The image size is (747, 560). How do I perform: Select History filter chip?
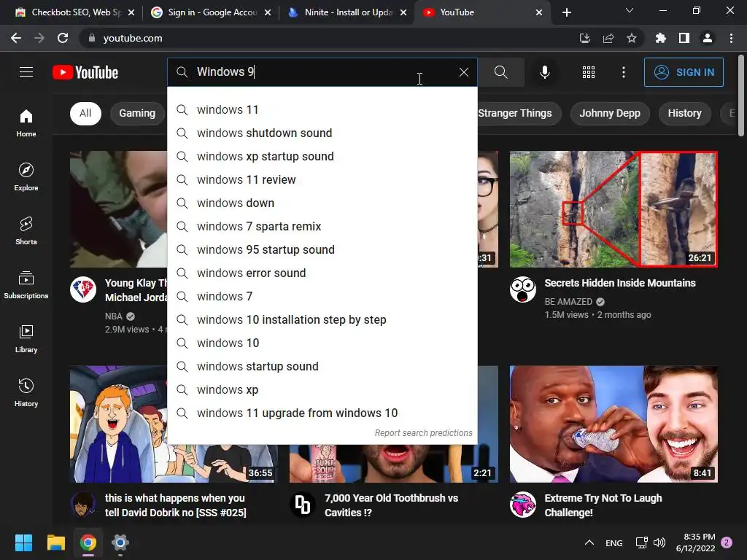click(684, 113)
